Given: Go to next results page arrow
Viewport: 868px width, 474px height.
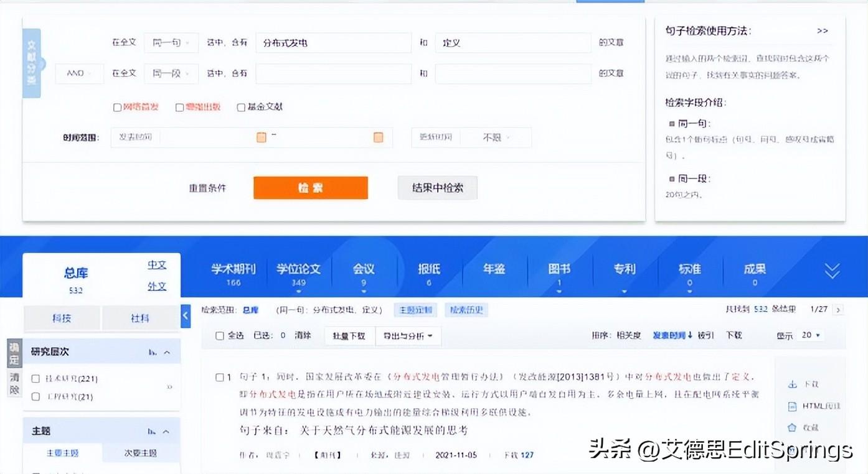Looking at the screenshot, I should click(838, 309).
